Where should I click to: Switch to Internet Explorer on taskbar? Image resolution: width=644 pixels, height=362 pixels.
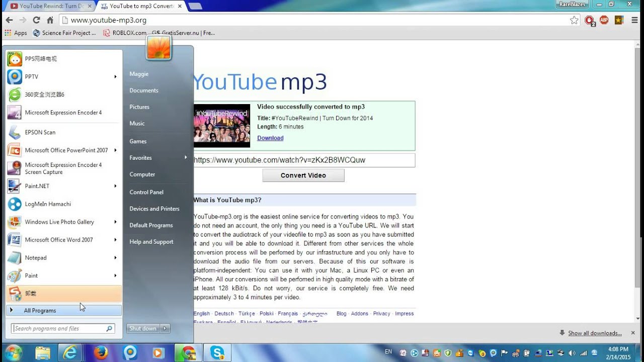pos(70,352)
